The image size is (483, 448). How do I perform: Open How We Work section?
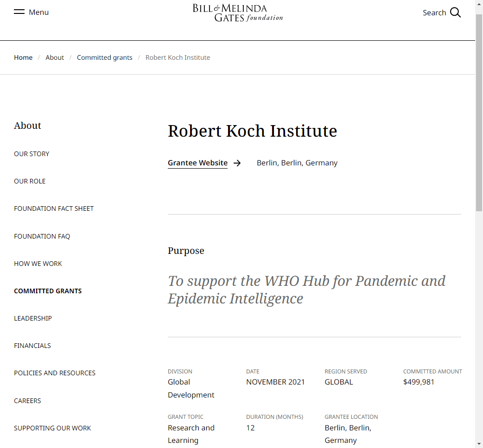tap(38, 264)
